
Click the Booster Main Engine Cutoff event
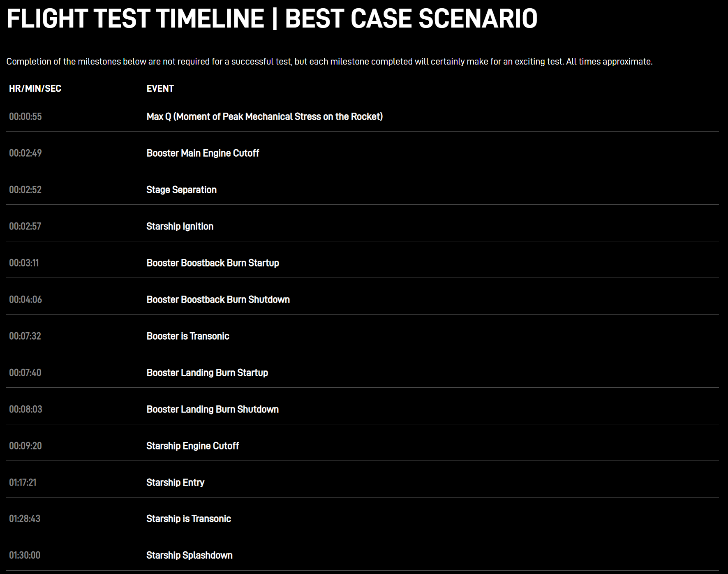click(x=203, y=153)
